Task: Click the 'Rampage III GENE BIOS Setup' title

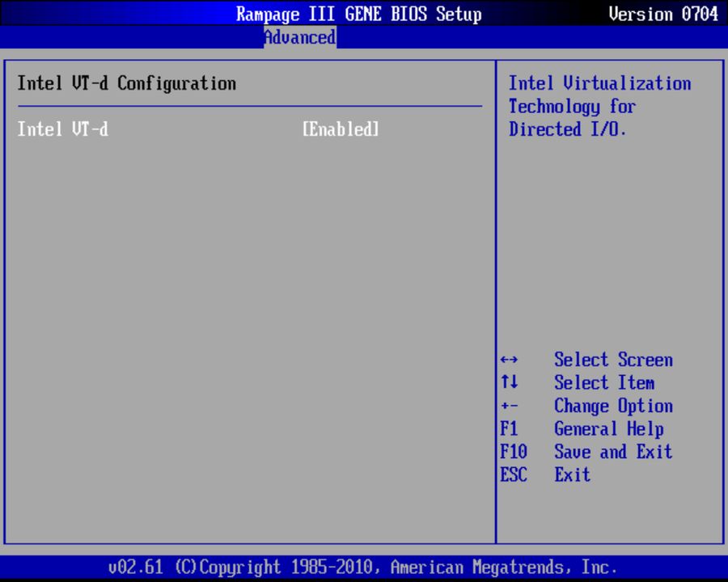Action: click(359, 14)
